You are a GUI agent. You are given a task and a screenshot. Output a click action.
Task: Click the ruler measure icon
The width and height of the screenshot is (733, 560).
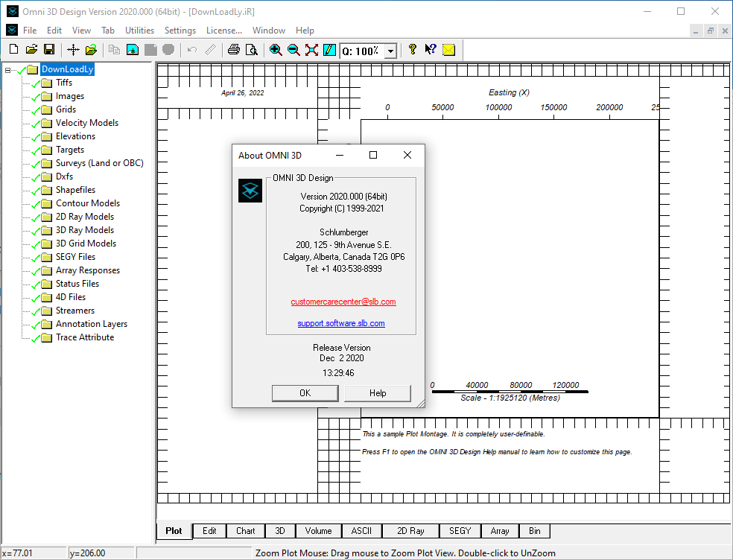(210, 50)
